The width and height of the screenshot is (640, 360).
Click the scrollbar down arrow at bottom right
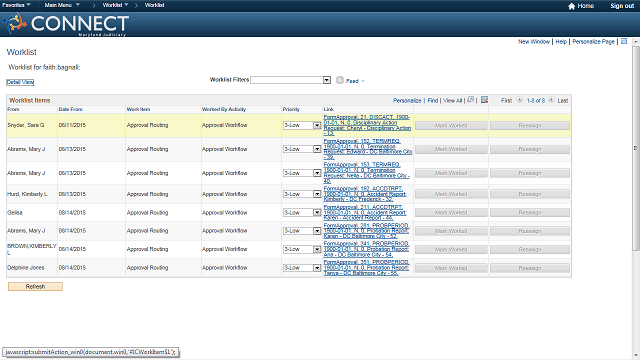click(x=636, y=356)
